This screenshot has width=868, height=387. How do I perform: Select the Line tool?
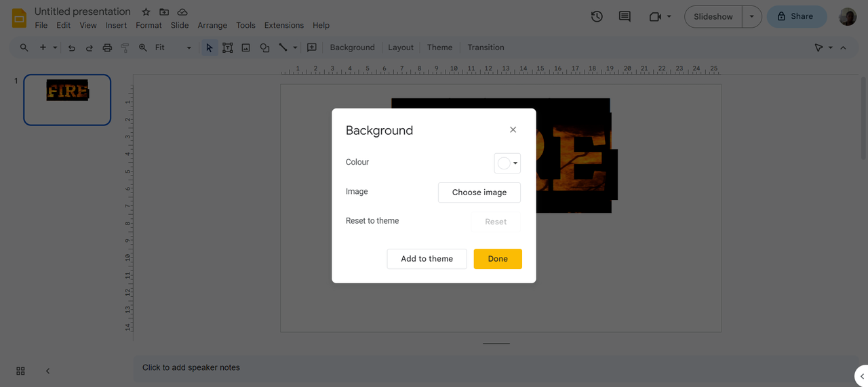tap(283, 47)
